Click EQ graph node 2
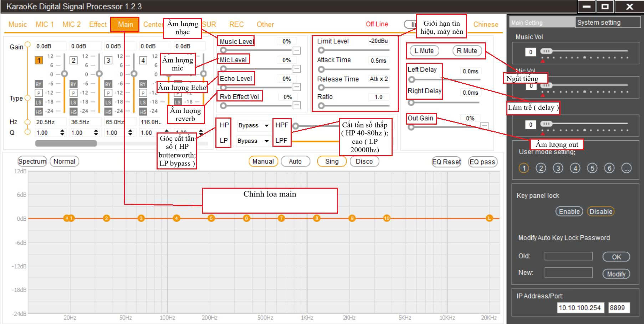644x324 pixels. tap(106, 218)
